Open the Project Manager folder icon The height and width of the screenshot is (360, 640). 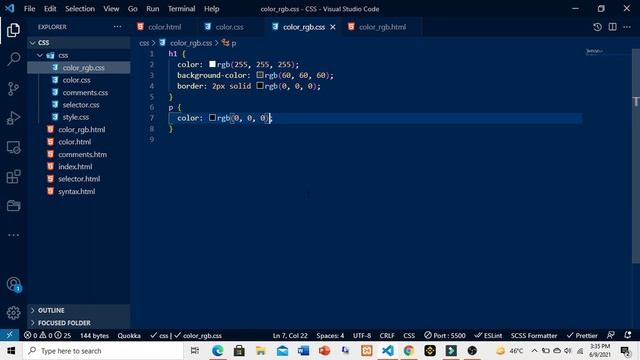pyautogui.click(x=13, y=206)
